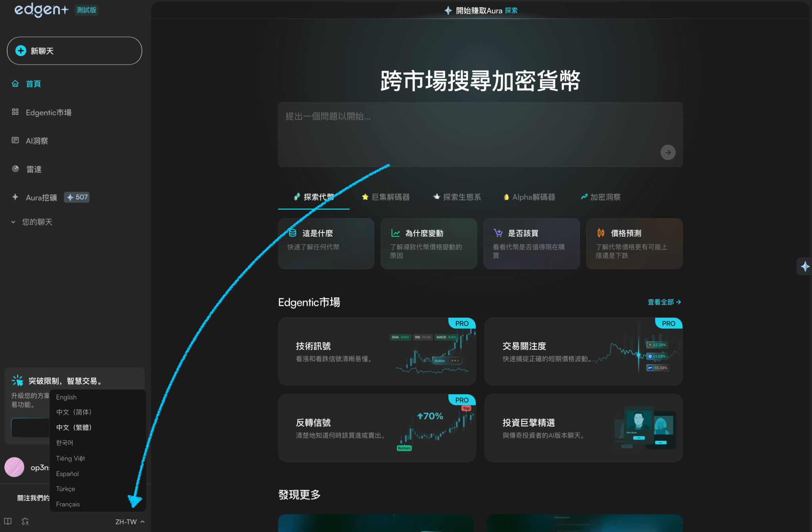Image resolution: width=812 pixels, height=532 pixels.
Task: Choose Français in the language menu
Action: pos(68,504)
